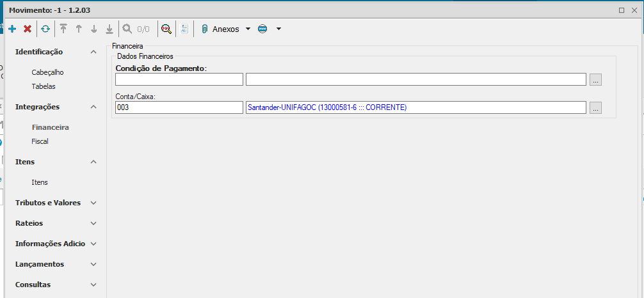Collapse the Identificação section
Image resolution: width=644 pixels, height=298 pixels.
93,52
